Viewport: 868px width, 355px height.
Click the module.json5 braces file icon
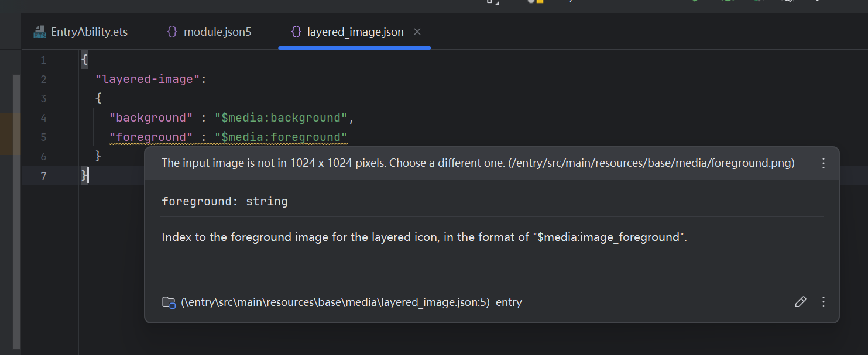click(x=172, y=32)
